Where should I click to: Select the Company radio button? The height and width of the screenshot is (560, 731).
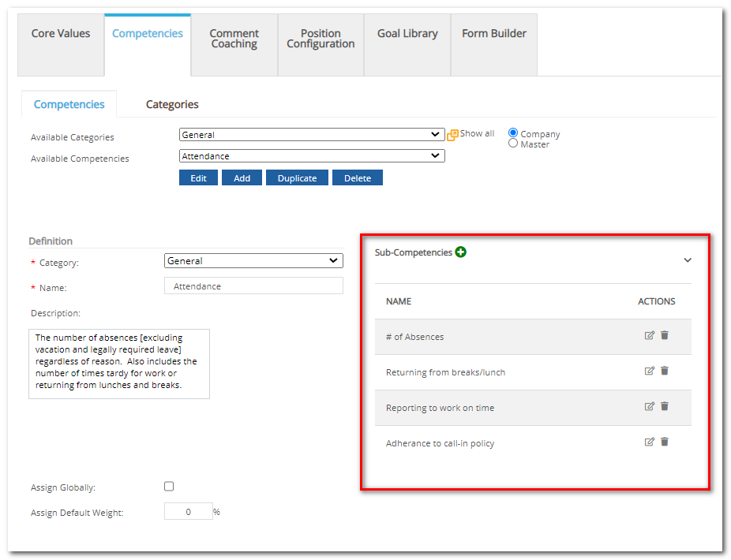tap(514, 133)
